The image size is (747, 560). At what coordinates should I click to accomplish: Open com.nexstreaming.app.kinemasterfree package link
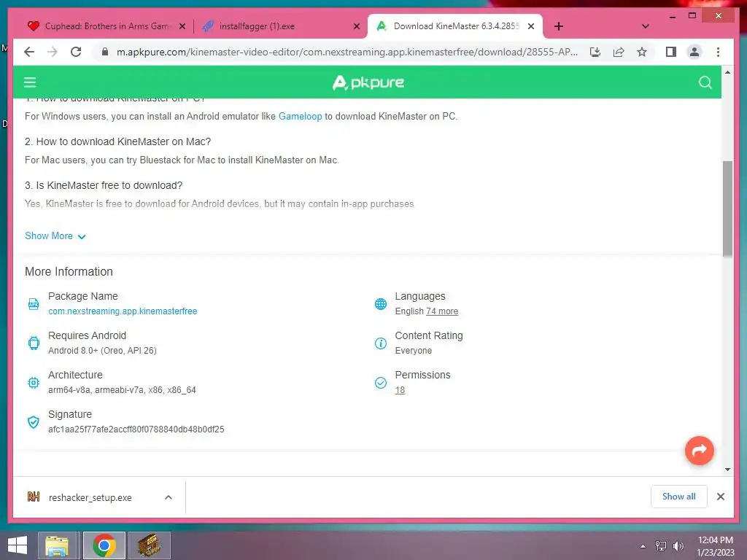pos(123,311)
